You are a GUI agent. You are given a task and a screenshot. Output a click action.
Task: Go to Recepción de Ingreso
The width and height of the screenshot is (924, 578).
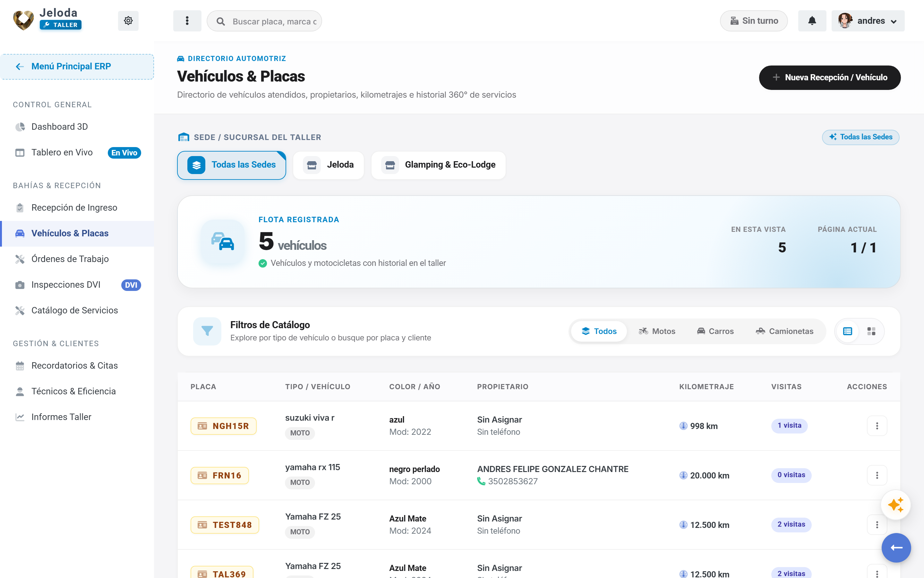(77, 207)
